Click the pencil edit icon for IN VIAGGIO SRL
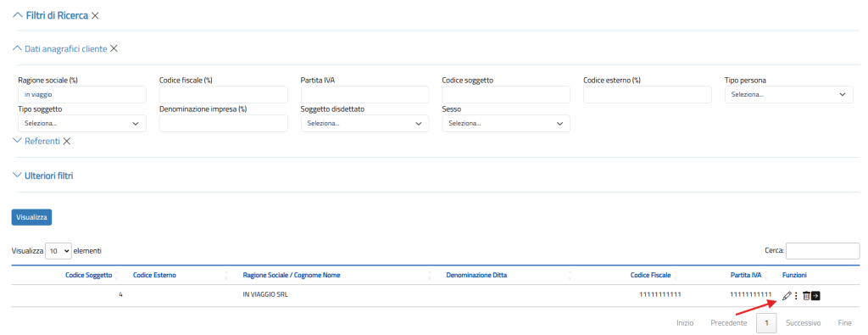The image size is (868, 335). [x=787, y=296]
